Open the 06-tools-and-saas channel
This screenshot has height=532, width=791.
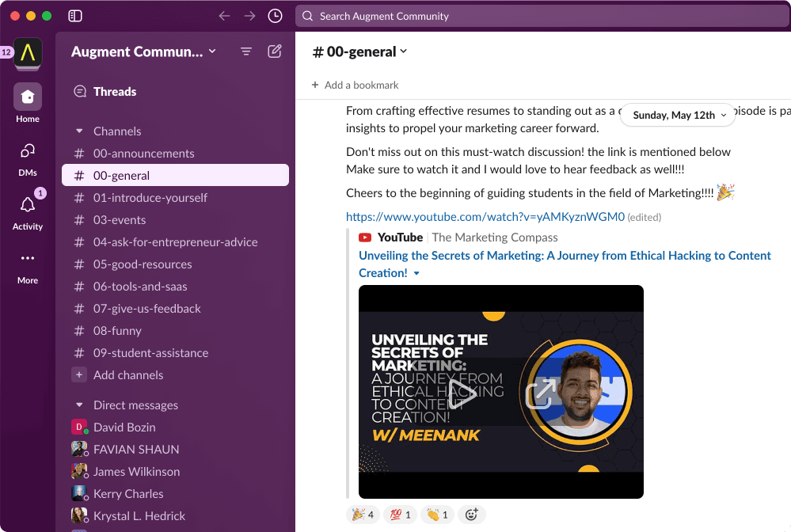175,287
